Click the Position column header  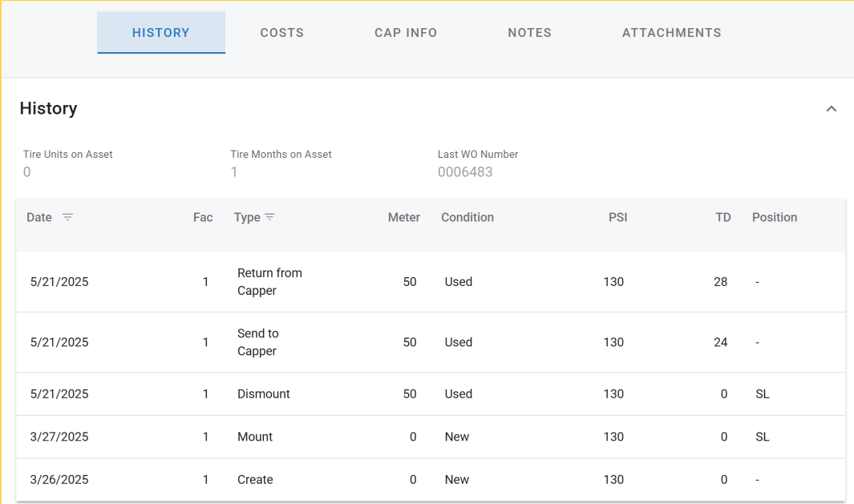tap(774, 217)
